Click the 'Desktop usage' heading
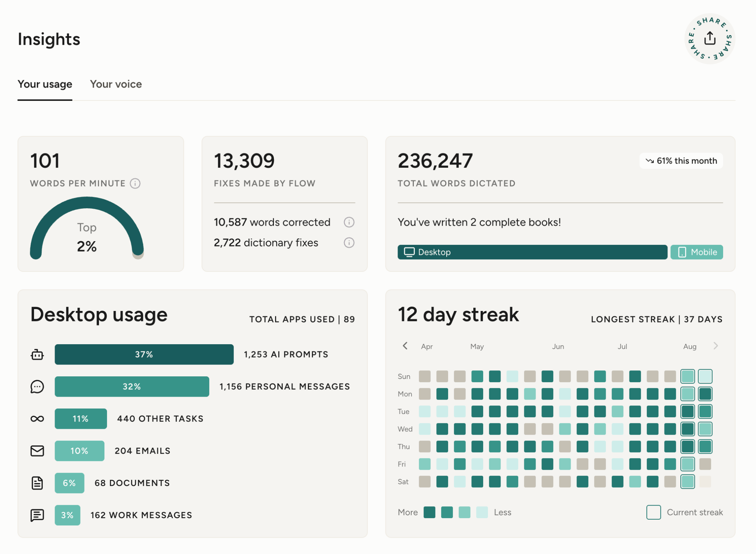The width and height of the screenshot is (756, 554). [99, 315]
